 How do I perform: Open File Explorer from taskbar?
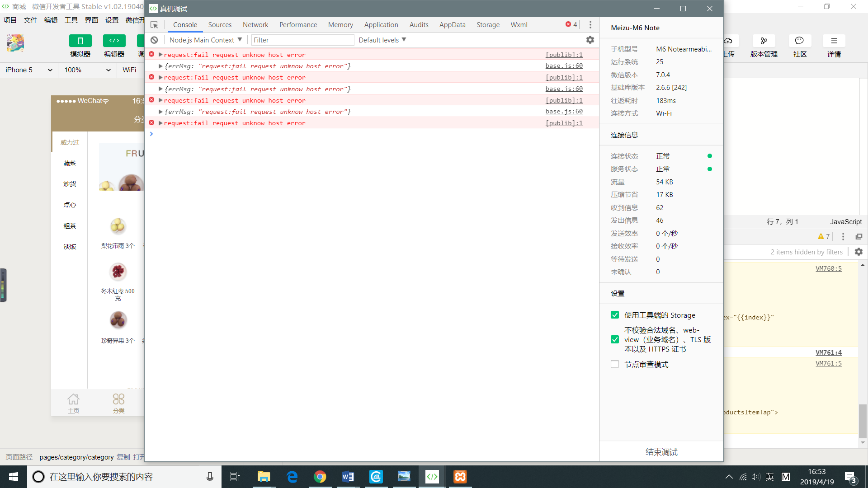(264, 477)
